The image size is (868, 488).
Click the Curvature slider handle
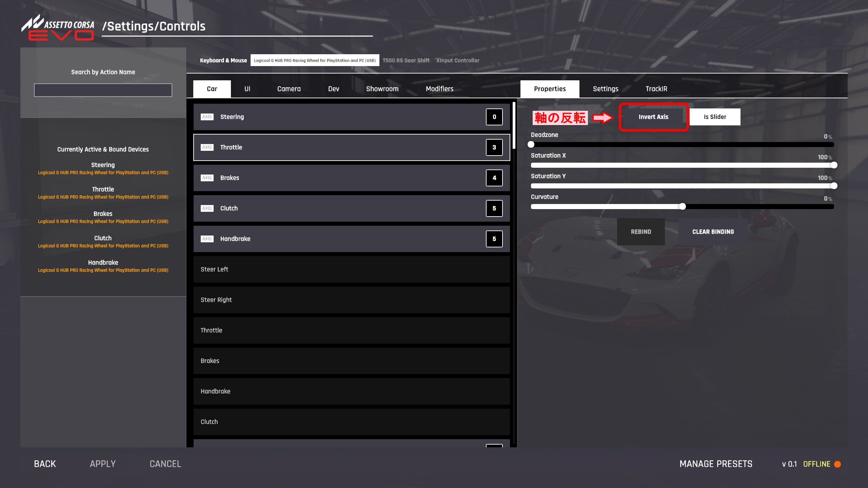682,206
